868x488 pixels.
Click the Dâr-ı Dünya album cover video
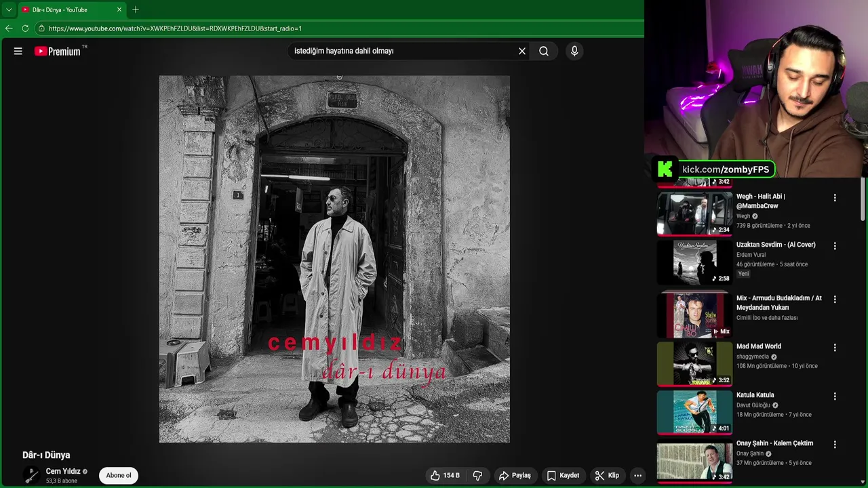(334, 259)
